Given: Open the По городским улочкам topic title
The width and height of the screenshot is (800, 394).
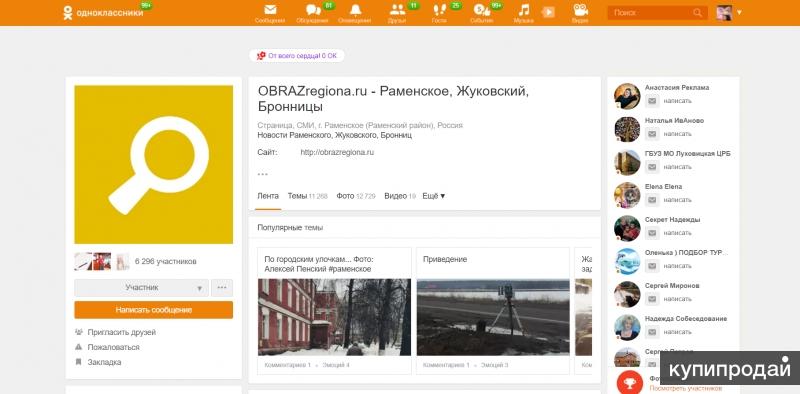Looking at the screenshot, I should pos(318,264).
